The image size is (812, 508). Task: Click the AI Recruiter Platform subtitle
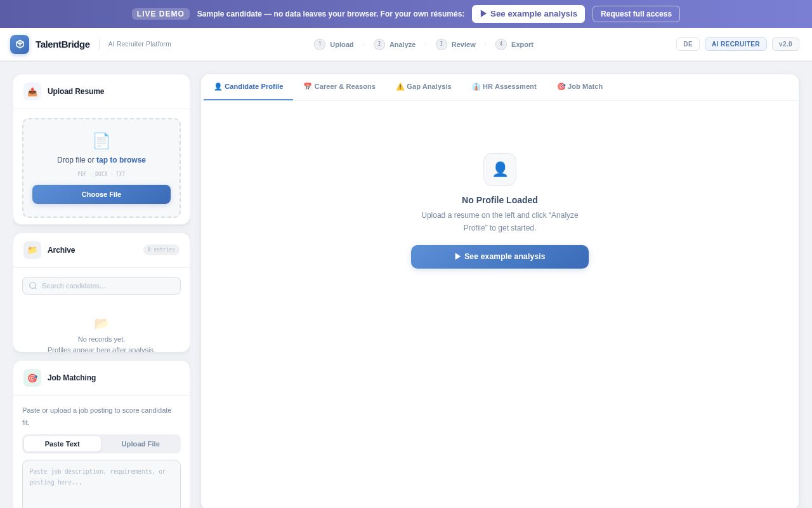140,44
